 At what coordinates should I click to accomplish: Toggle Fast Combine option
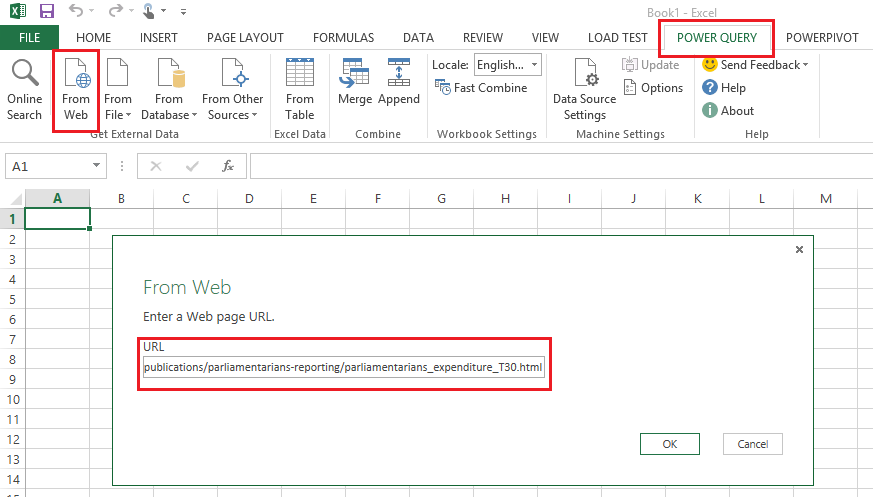coord(481,88)
